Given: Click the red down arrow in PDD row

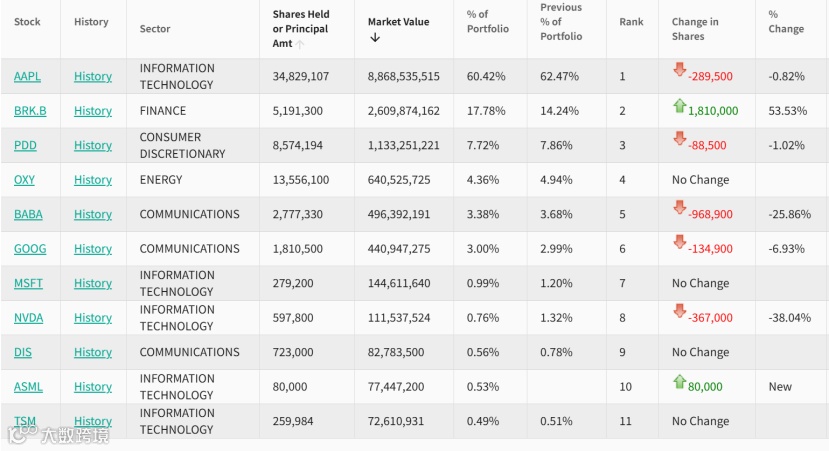Looking at the screenshot, I should coord(679,139).
